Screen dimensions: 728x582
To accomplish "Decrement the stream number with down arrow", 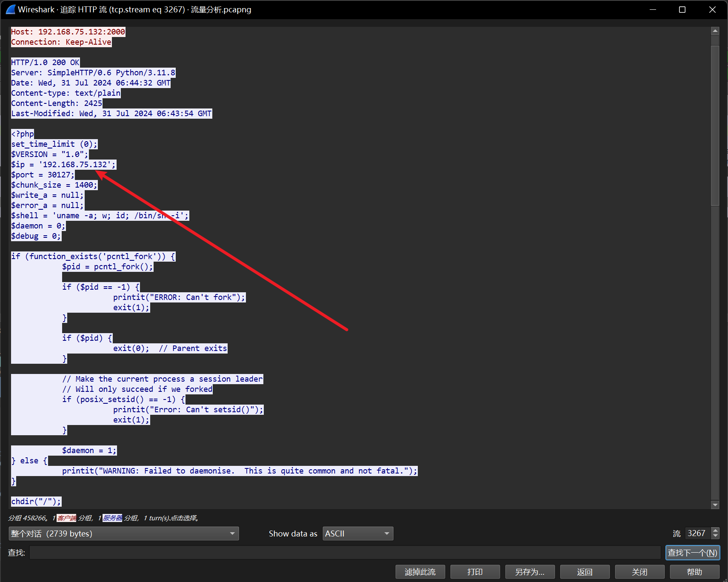I will (716, 536).
